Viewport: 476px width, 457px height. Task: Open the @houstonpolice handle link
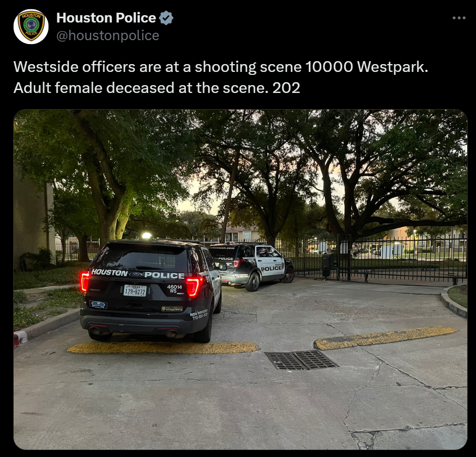click(108, 36)
